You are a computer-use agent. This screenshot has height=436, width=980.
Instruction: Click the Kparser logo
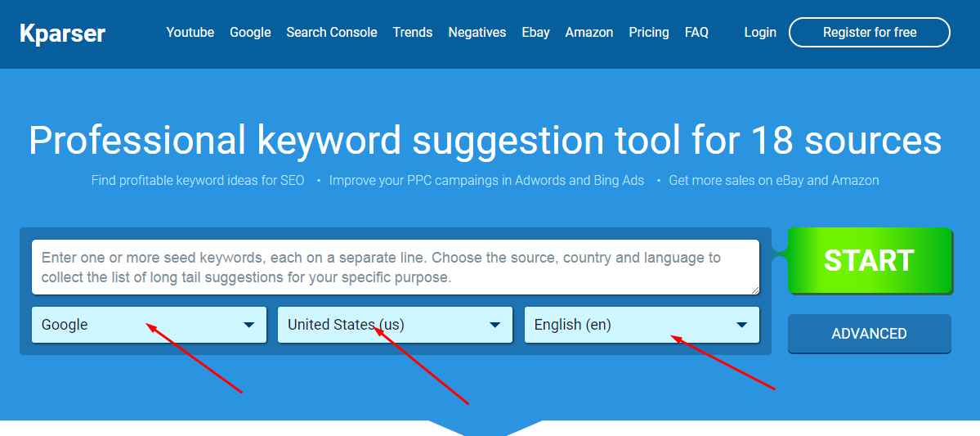63,34
